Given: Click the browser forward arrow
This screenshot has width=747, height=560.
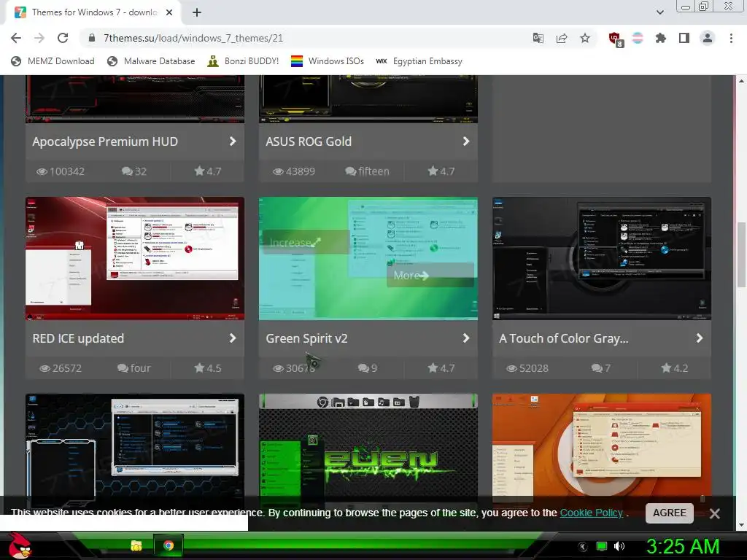Looking at the screenshot, I should (x=39, y=38).
